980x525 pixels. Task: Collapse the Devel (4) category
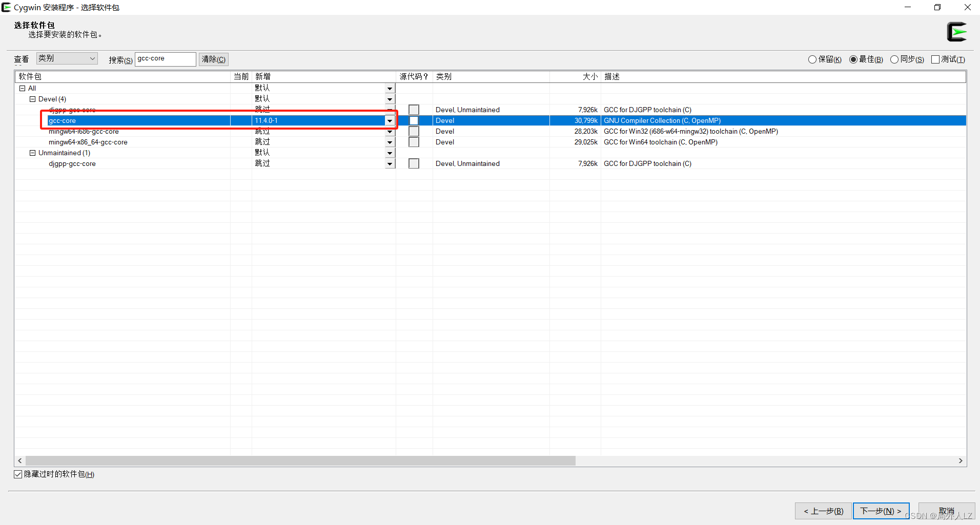tap(33, 99)
